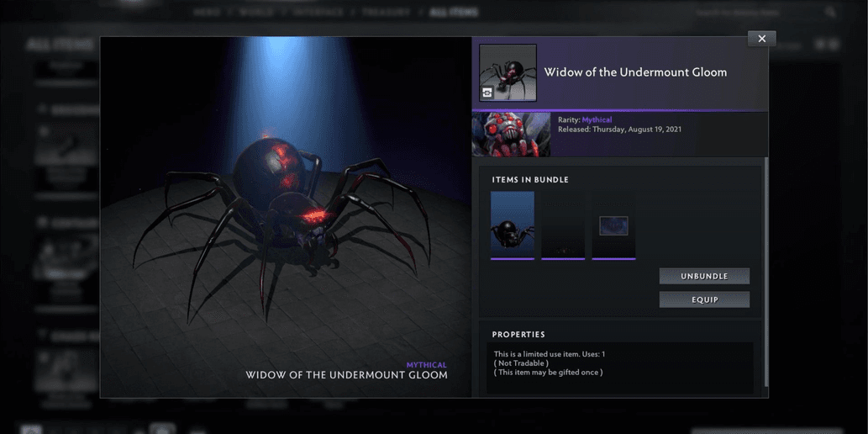Click the magnifier search icon
The width and height of the screenshot is (868, 434).
pos(830,13)
